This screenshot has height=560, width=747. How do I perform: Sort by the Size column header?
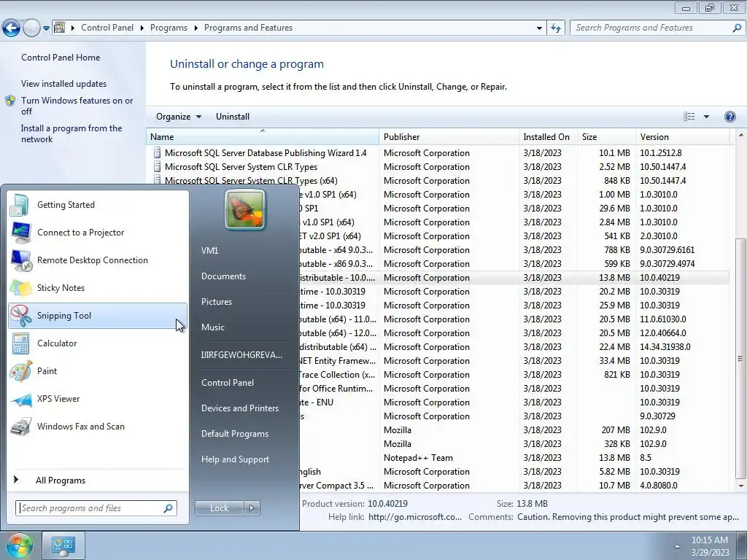pos(606,136)
